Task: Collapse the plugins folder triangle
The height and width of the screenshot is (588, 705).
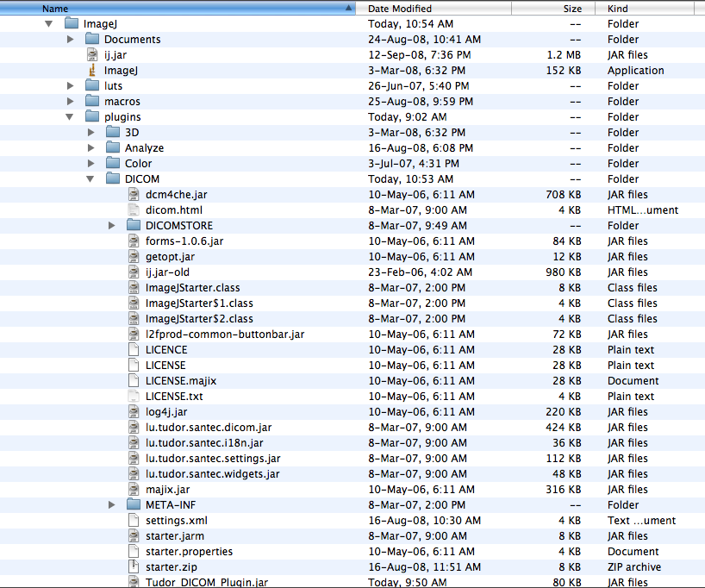Action: pyautogui.click(x=70, y=117)
